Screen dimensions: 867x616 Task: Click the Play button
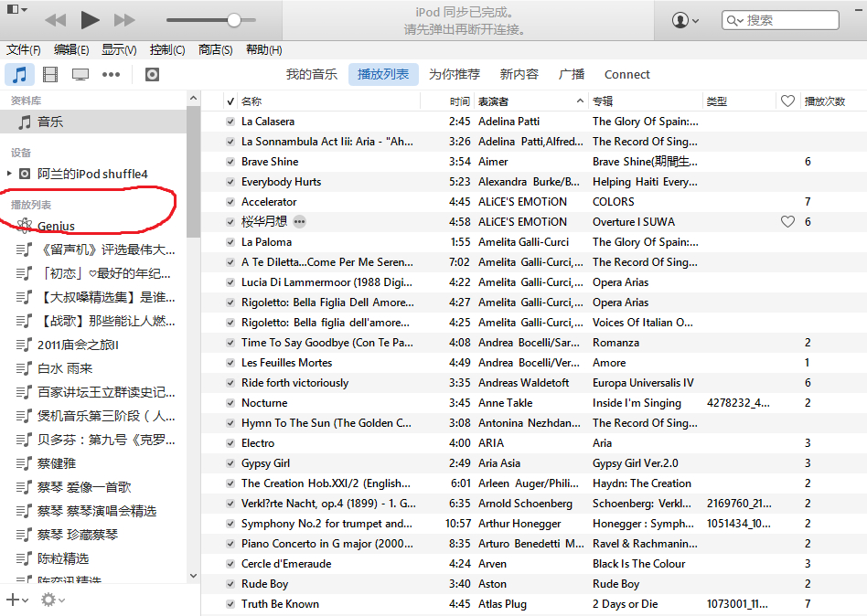(x=90, y=20)
